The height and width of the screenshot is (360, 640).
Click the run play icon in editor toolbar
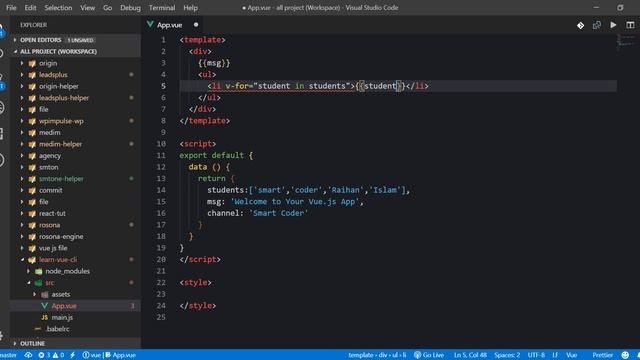(613, 25)
